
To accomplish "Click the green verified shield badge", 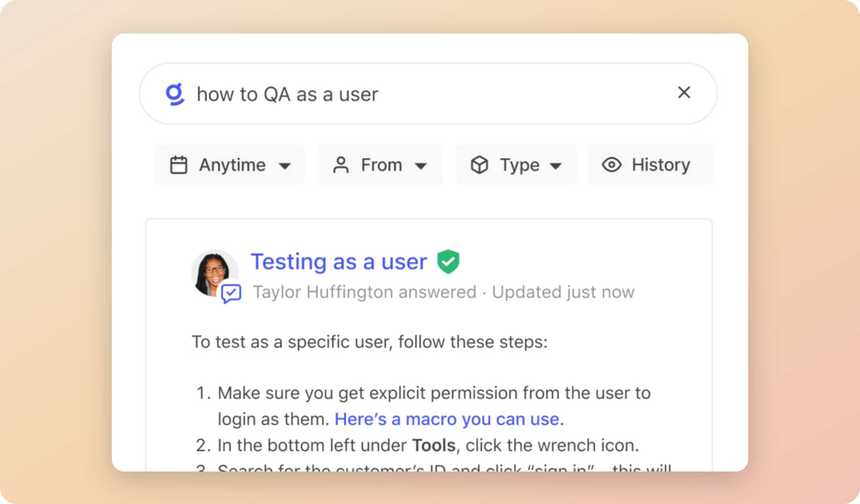I will [x=448, y=262].
